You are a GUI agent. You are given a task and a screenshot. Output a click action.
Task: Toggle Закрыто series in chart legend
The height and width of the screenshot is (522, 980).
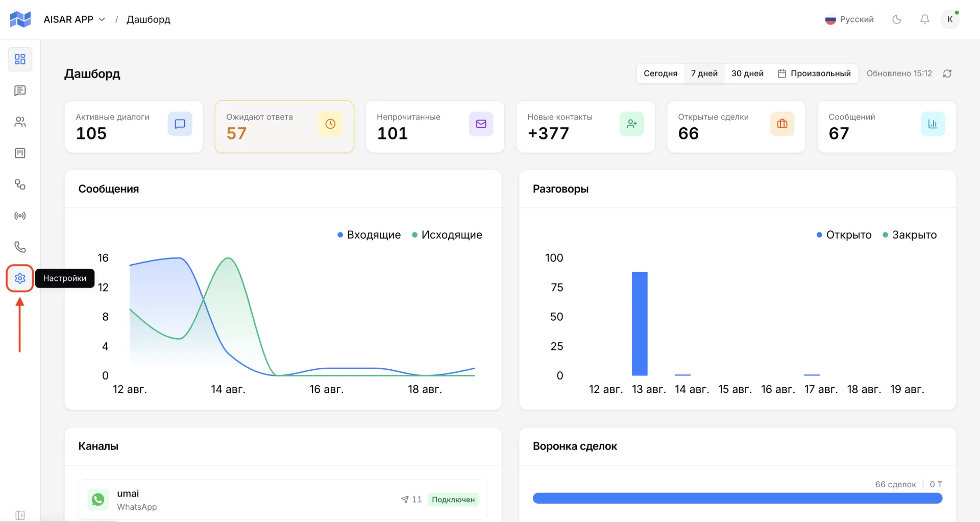pyautogui.click(x=910, y=235)
